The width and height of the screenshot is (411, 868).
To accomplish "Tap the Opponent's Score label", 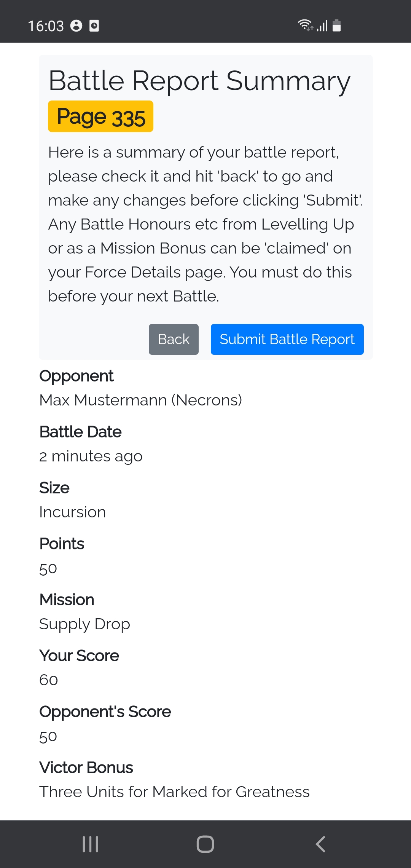I will (105, 712).
